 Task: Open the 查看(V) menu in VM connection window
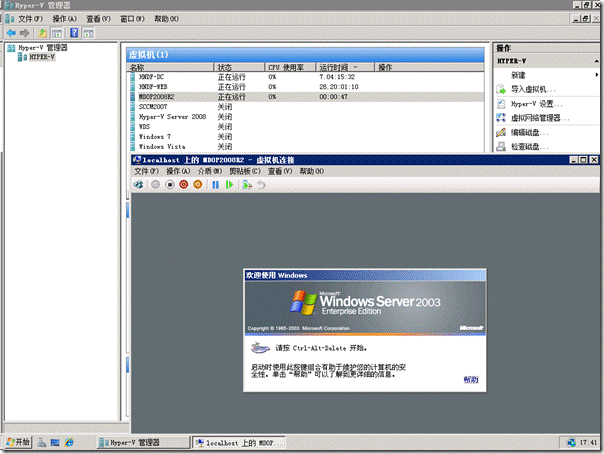pyautogui.click(x=280, y=171)
